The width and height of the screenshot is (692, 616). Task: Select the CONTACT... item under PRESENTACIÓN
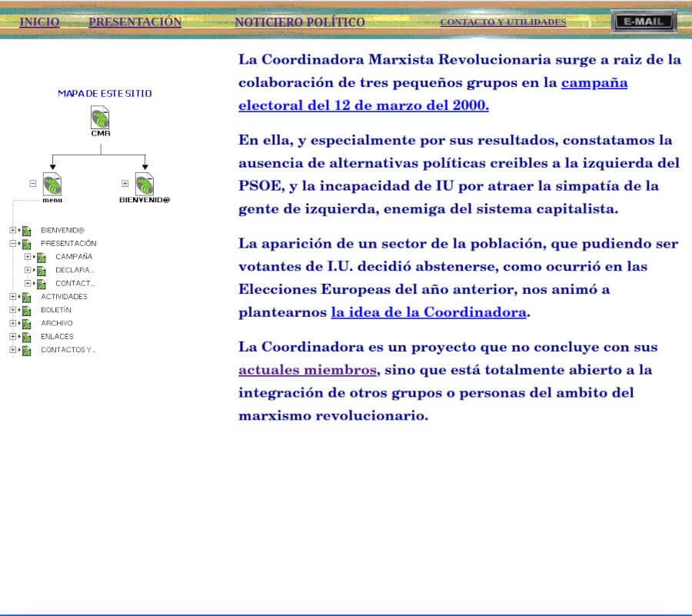pos(74,284)
